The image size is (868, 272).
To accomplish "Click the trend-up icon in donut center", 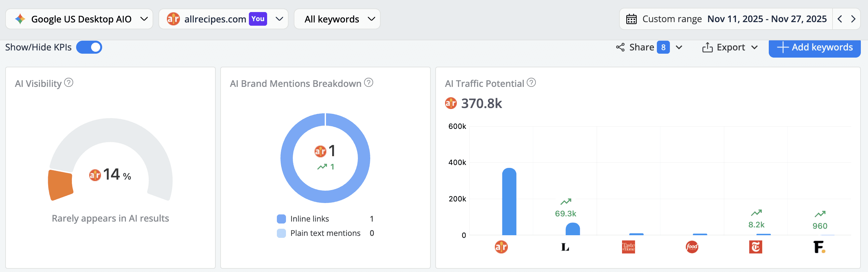I will (x=322, y=167).
